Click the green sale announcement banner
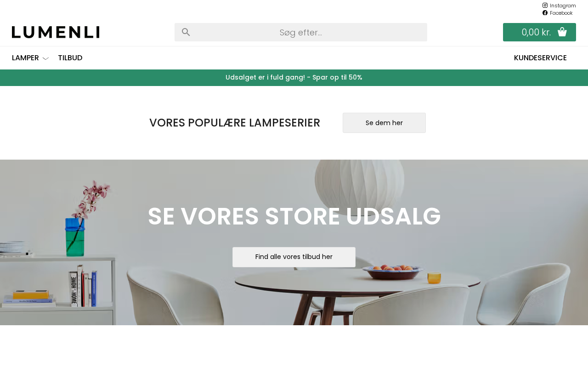The width and height of the screenshot is (588, 368). (x=294, y=78)
